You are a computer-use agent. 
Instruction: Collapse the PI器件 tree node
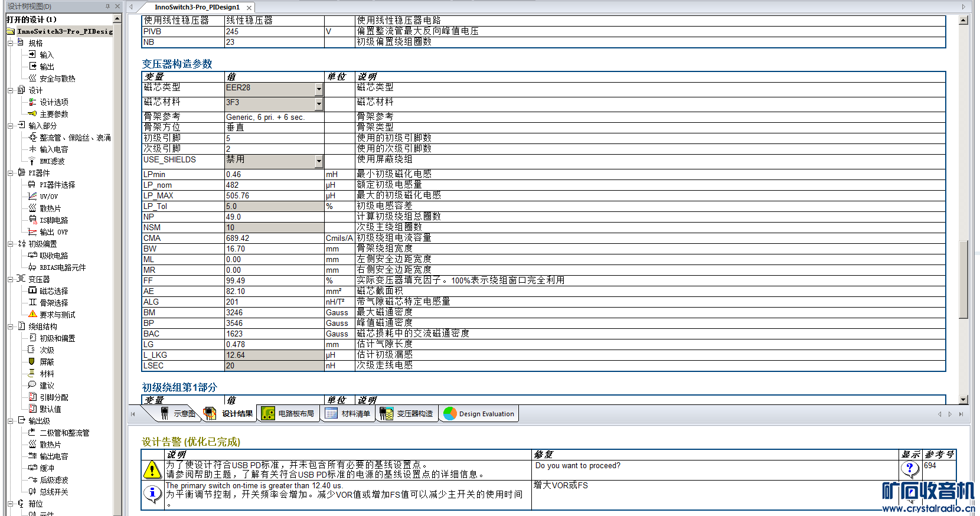(11, 173)
